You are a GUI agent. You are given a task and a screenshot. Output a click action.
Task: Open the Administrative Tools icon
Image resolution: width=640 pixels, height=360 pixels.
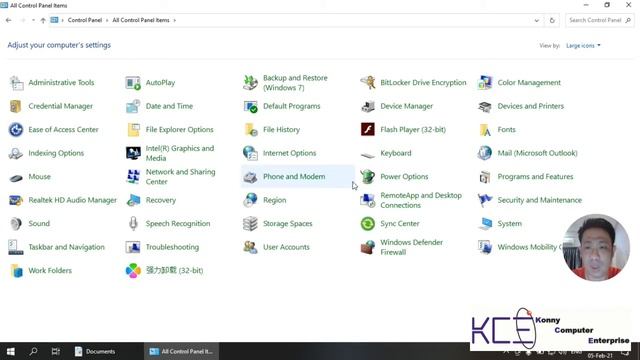click(16, 83)
